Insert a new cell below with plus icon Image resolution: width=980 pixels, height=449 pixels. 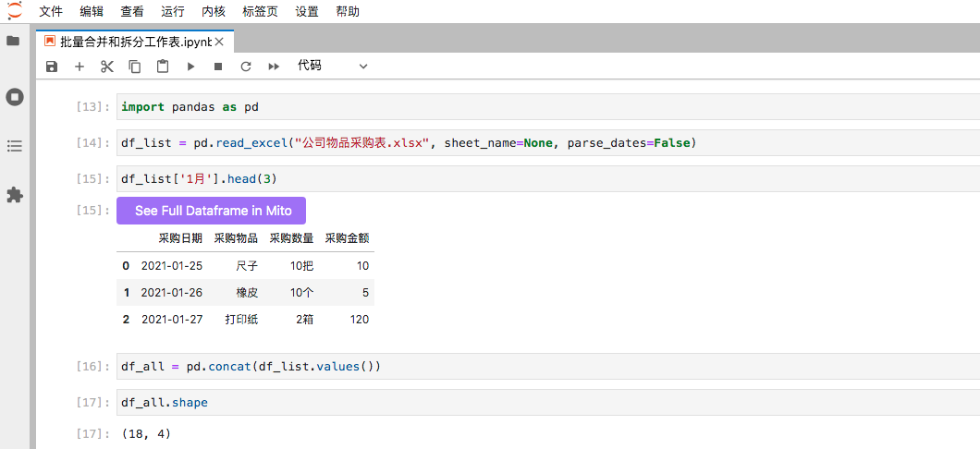pyautogui.click(x=80, y=67)
